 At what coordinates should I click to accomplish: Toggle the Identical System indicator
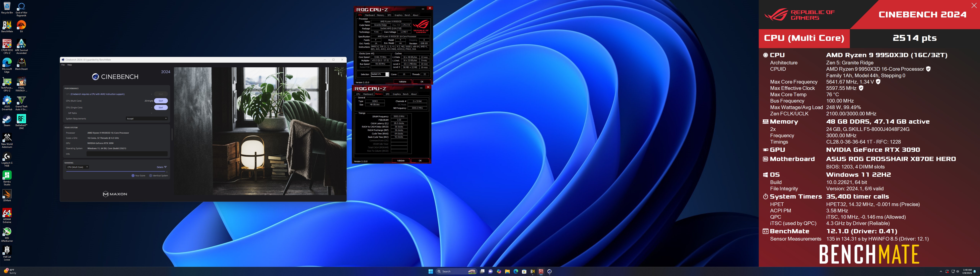pyautogui.click(x=159, y=176)
